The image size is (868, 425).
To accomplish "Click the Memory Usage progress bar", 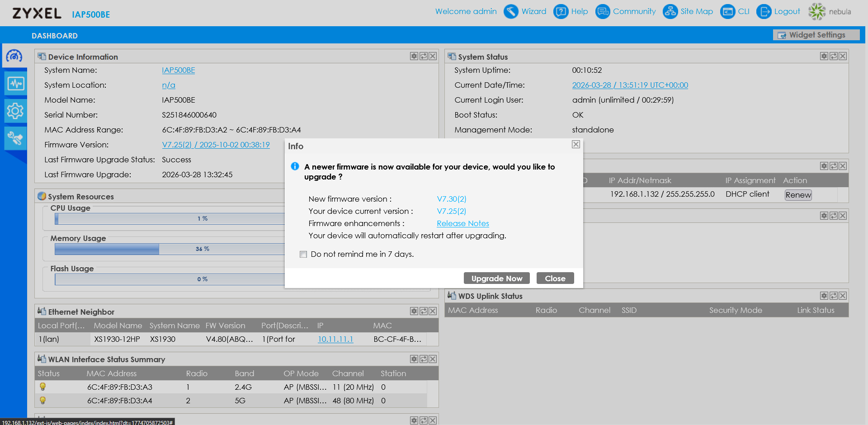I will tap(170, 249).
